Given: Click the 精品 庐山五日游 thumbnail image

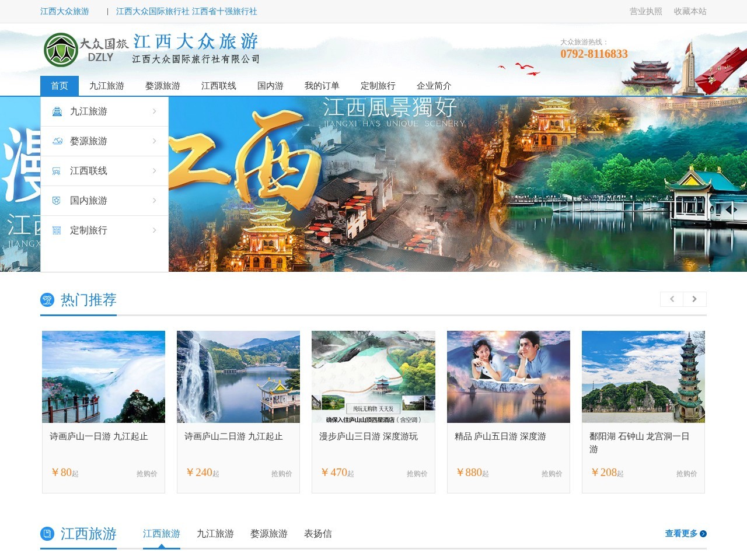Looking at the screenshot, I should [x=508, y=376].
